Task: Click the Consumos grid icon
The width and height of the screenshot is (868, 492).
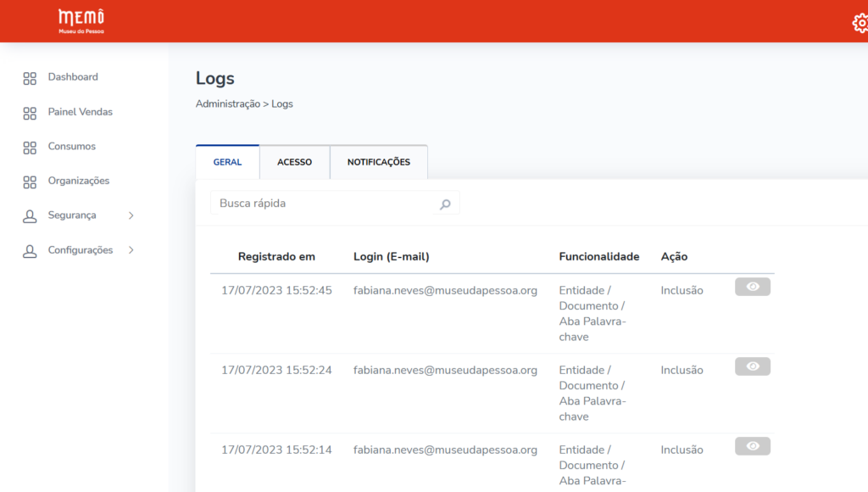Action: [x=30, y=148]
